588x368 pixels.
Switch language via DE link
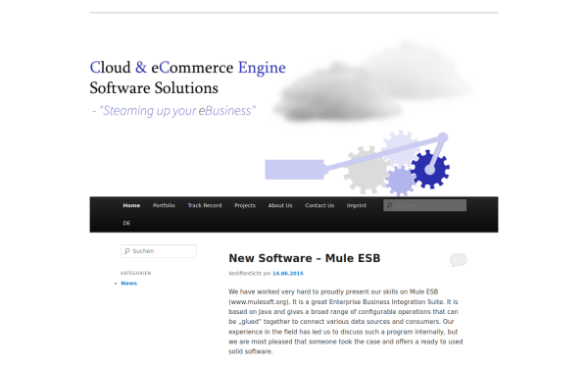click(126, 223)
